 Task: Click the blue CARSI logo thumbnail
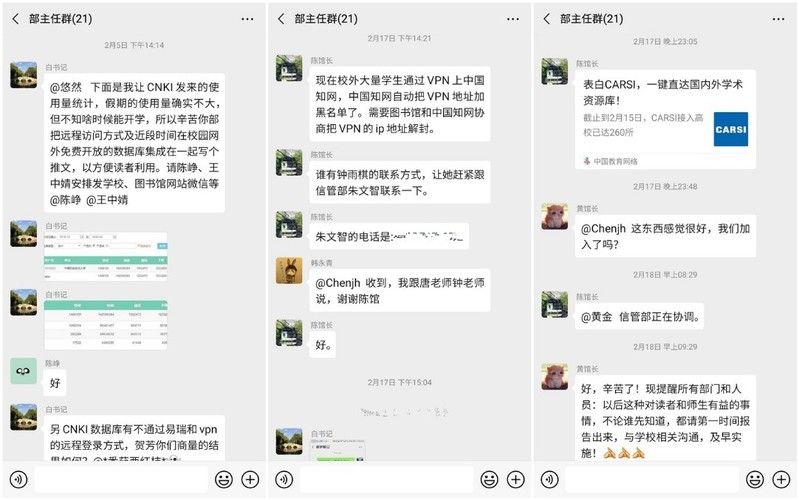pos(731,129)
